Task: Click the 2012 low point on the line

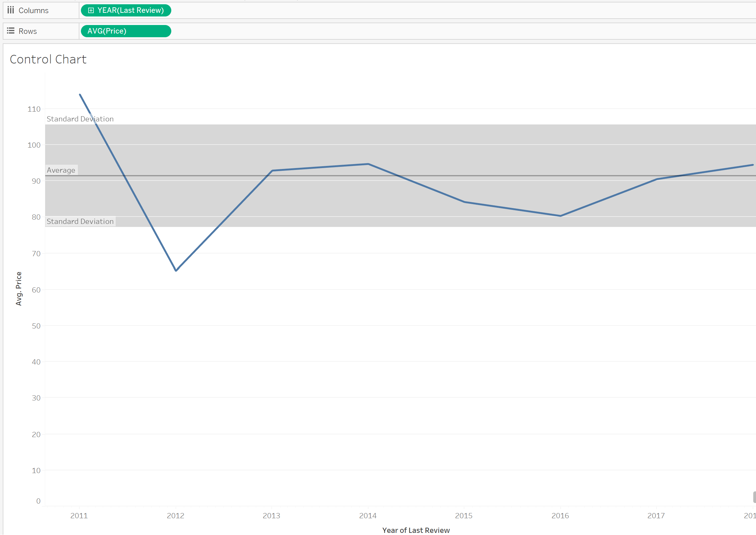Action: [176, 271]
